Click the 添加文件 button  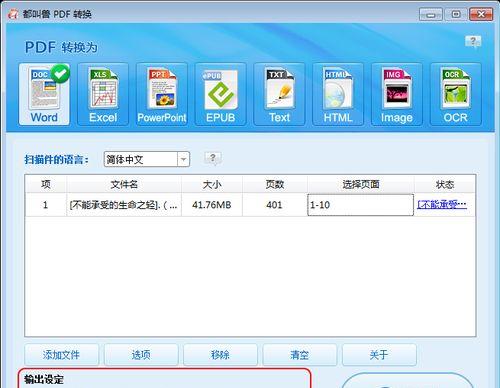[x=61, y=355]
